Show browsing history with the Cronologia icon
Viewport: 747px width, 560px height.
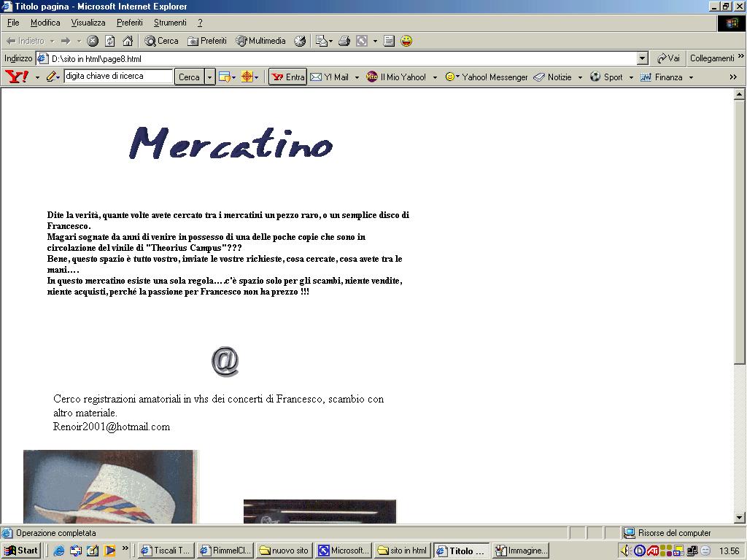coord(300,41)
